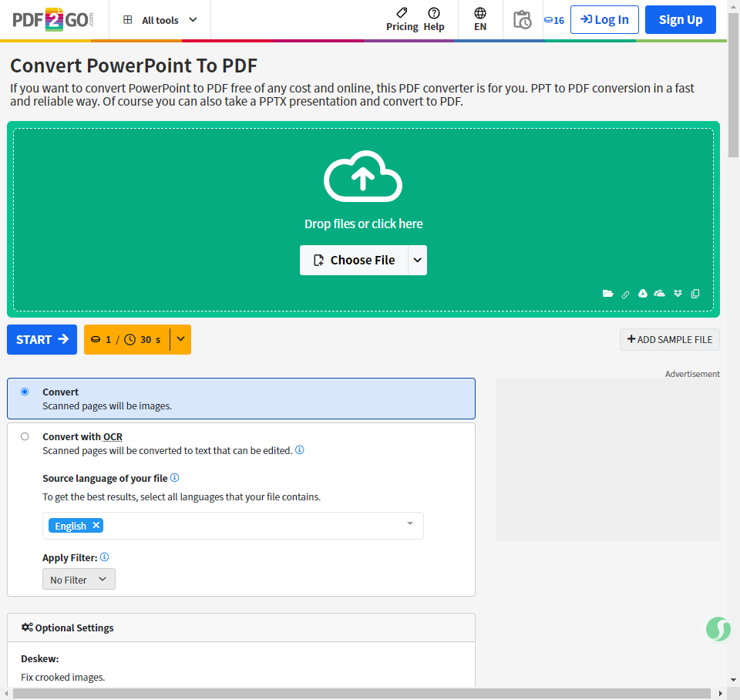
Task: Select the Convert with OCR radio button
Action: click(x=25, y=436)
